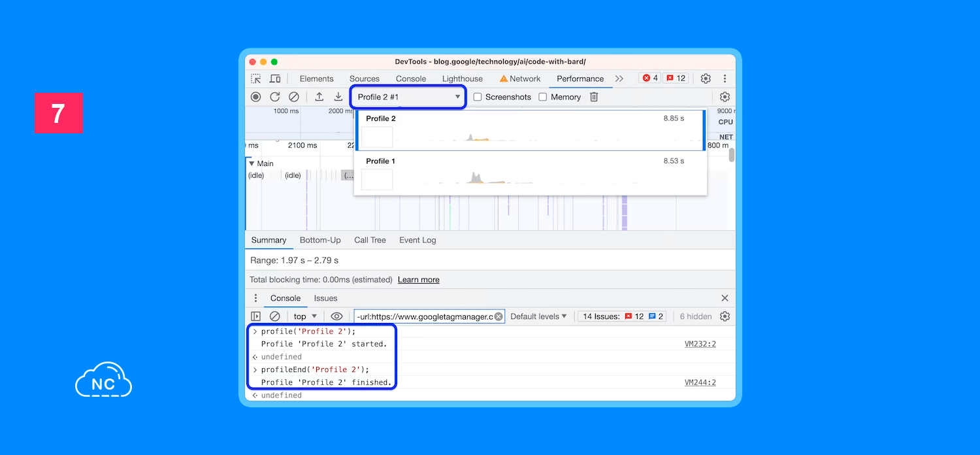The image size is (980, 455).
Task: Select the Profile 2 recording in the list
Action: pos(530,130)
